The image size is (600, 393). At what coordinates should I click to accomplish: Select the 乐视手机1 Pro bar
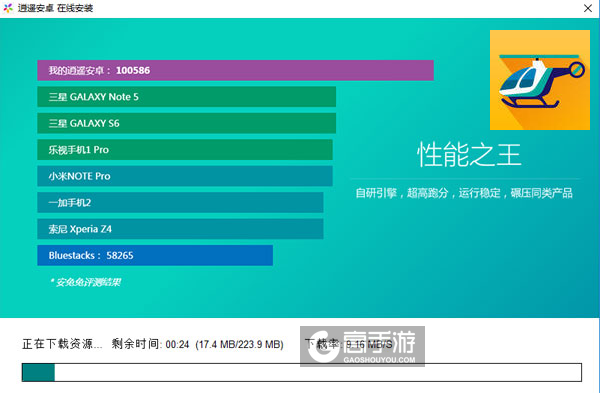point(185,150)
